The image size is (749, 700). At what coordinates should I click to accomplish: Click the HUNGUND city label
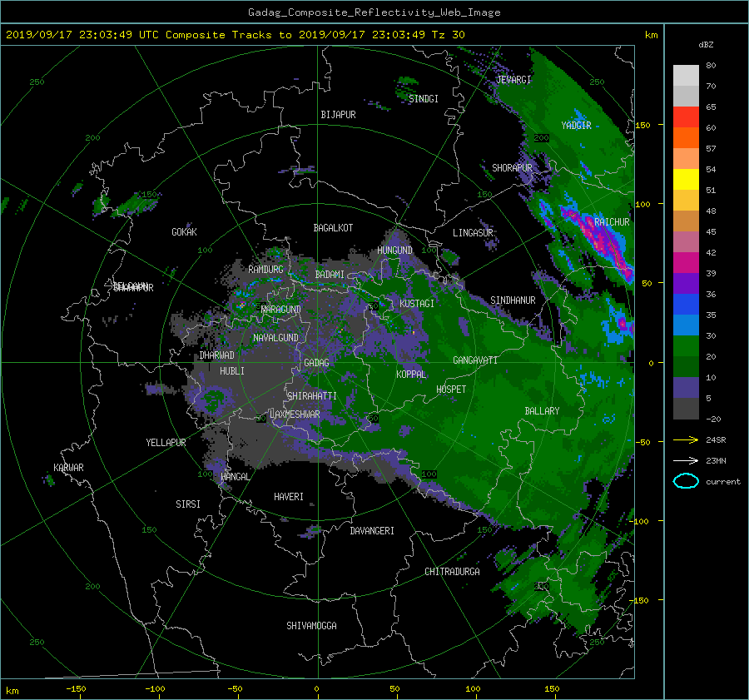pyautogui.click(x=394, y=251)
